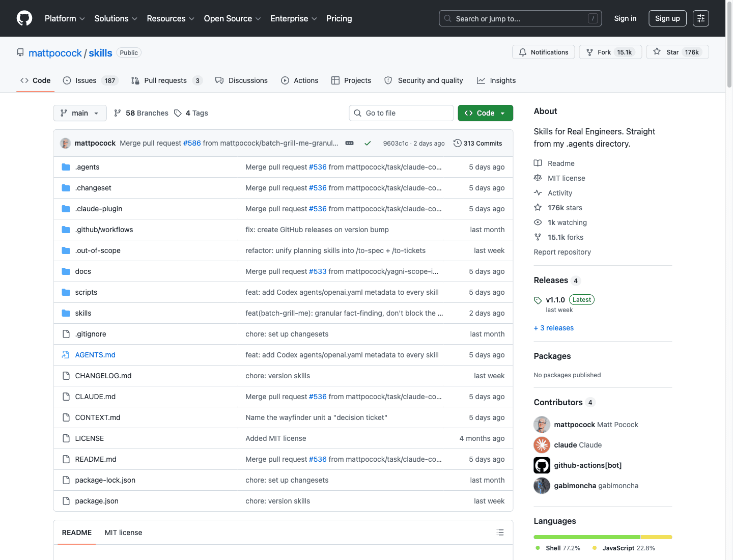Click the star icon in Star button
The width and height of the screenshot is (733, 560).
[x=657, y=52]
